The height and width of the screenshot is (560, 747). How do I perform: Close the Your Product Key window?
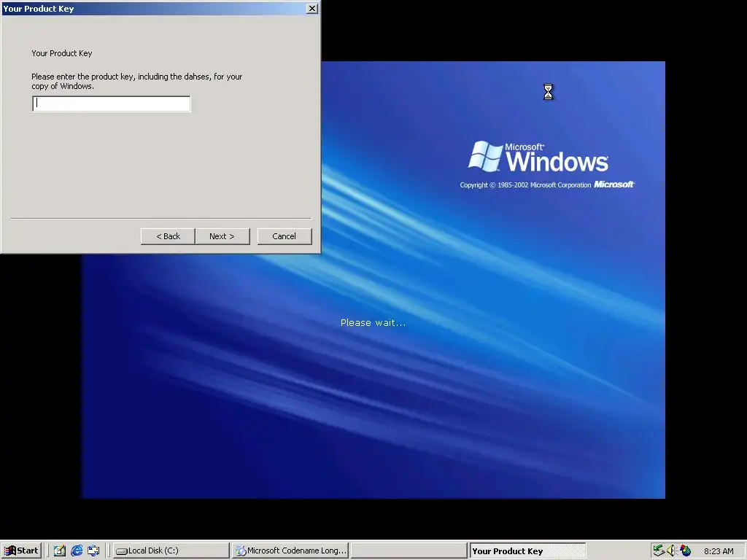pos(311,9)
